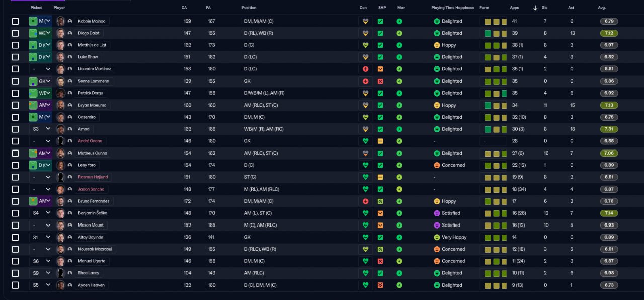This screenshot has width=644, height=300.
Task: Click Lisandro Martínez's red injury condition icon
Action: pos(365,69)
